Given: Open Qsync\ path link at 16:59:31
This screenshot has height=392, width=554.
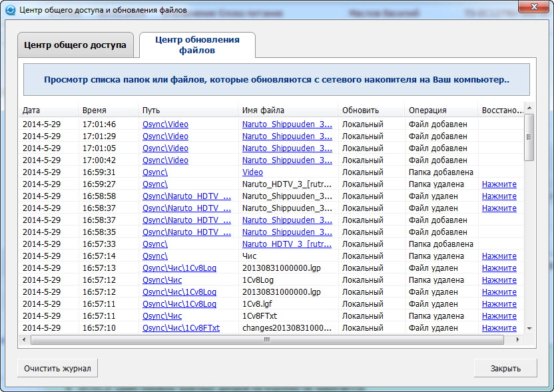Looking at the screenshot, I should 155,172.
